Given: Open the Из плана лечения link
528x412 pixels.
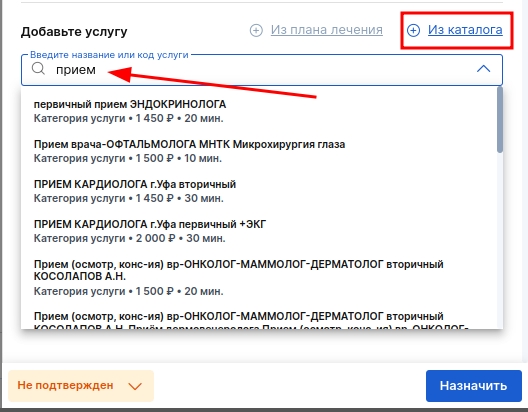Looking at the screenshot, I should point(327,30).
